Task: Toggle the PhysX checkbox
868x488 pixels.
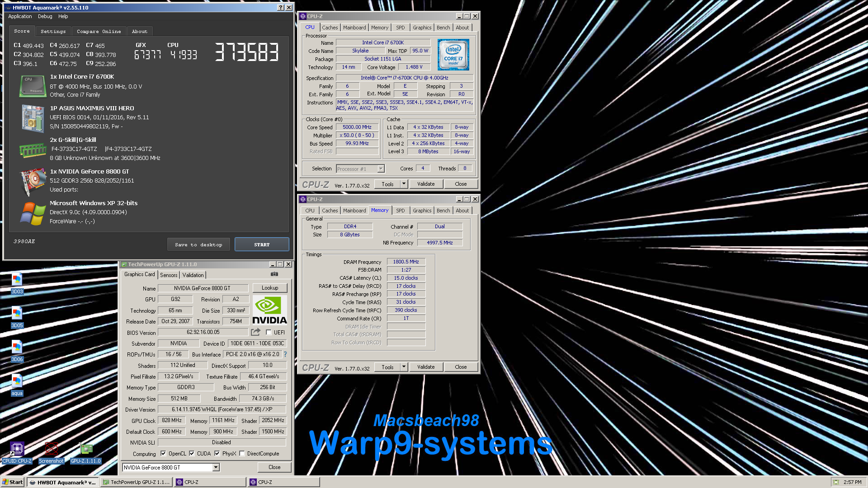Action: [x=217, y=454]
